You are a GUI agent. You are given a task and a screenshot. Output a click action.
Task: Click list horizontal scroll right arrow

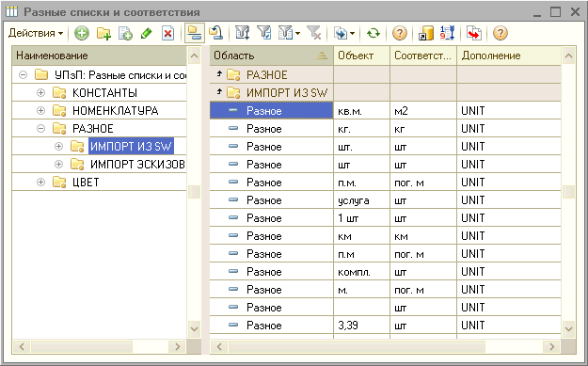tap(552, 347)
